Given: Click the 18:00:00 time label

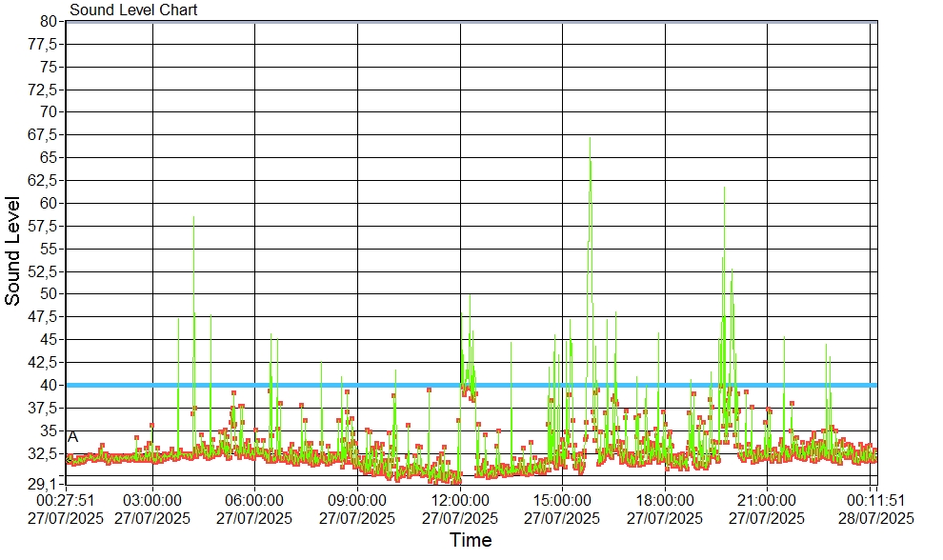Looking at the screenshot, I should (665, 499).
